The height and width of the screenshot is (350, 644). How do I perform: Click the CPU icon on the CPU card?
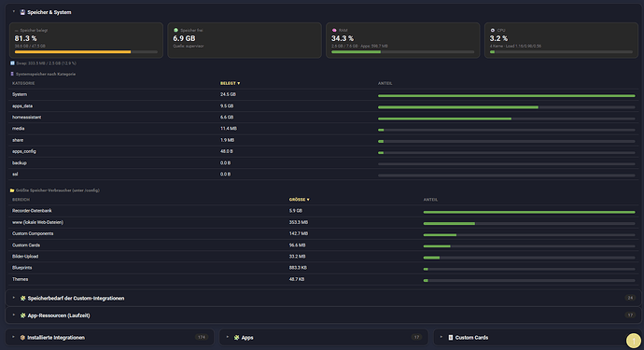(493, 30)
